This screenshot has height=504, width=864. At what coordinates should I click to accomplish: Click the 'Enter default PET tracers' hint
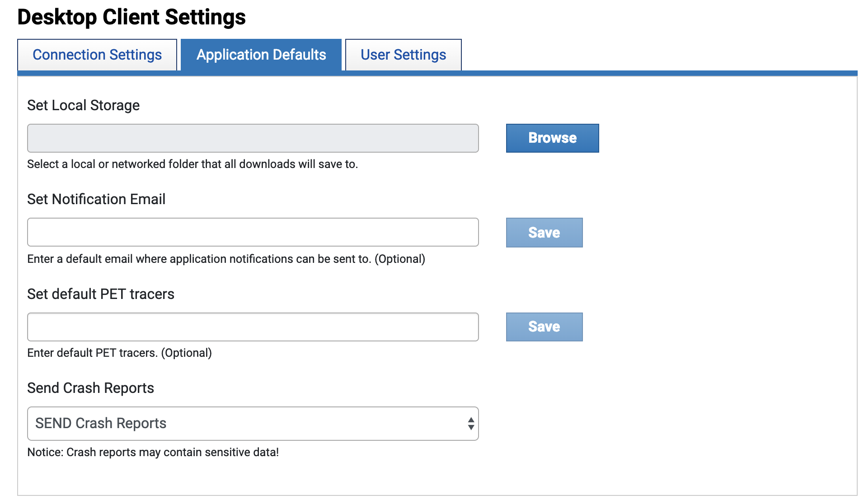[119, 353]
